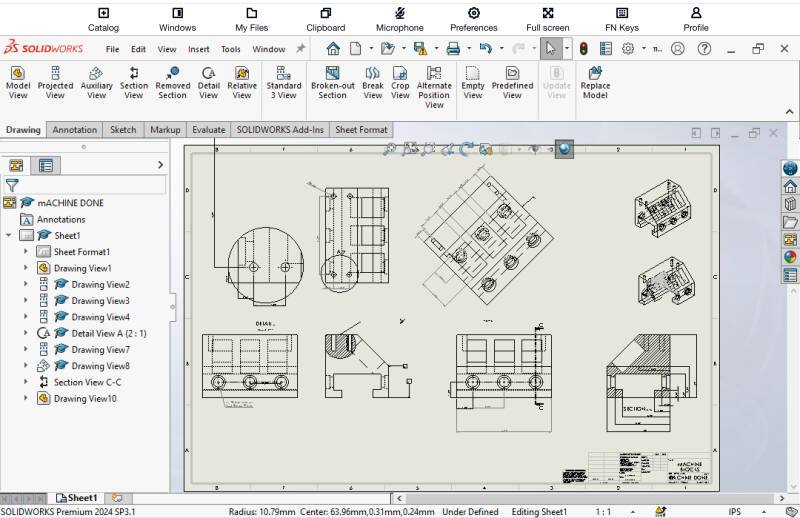
Task: Insert a Section View
Action: [134, 80]
